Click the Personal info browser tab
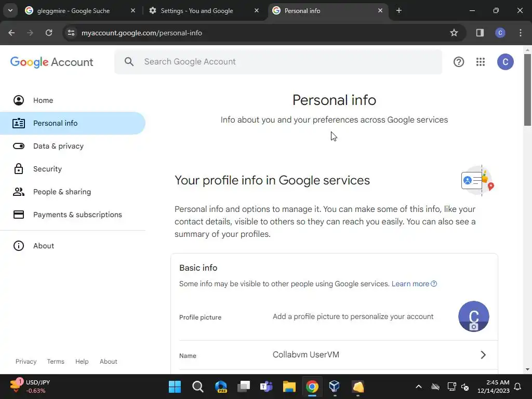 click(327, 11)
